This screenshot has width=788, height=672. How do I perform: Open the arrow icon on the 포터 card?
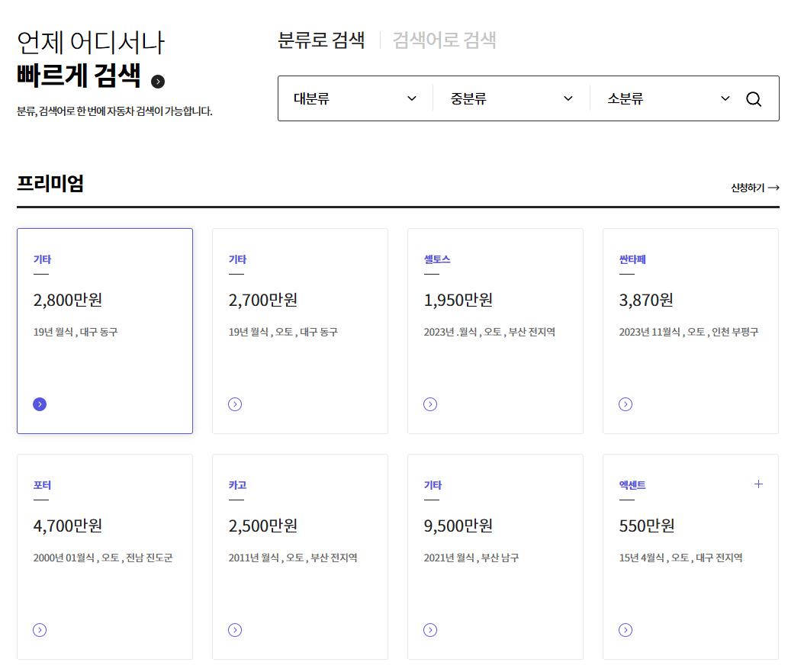pos(40,630)
